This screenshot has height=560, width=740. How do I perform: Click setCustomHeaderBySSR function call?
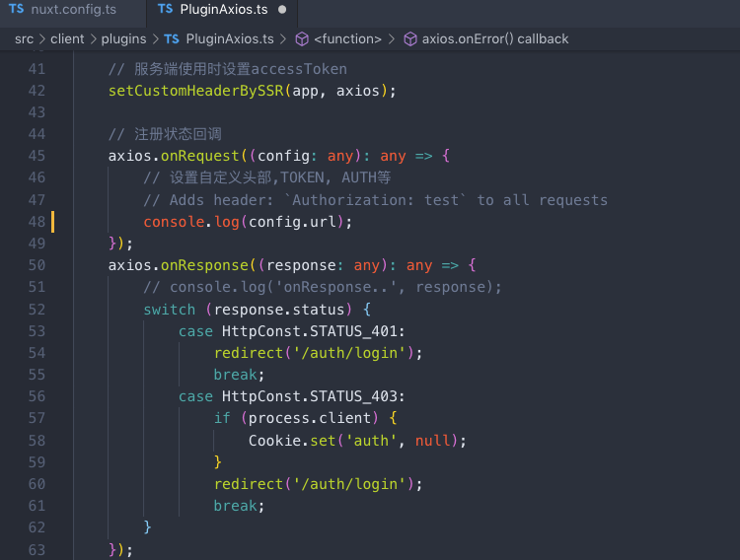(196, 91)
